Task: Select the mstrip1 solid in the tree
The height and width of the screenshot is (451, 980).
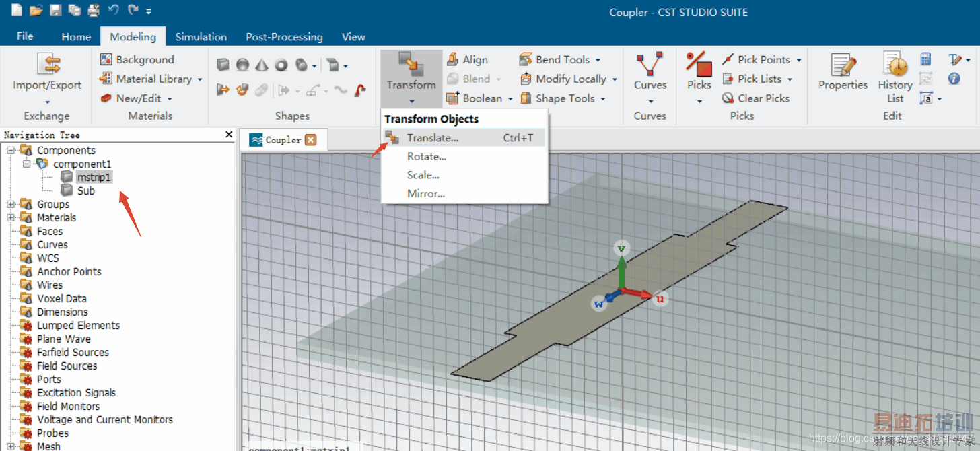Action: (x=94, y=177)
